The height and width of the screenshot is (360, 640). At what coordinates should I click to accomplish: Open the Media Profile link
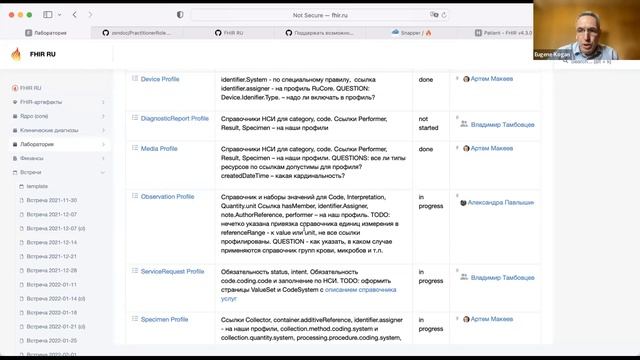click(x=159, y=149)
